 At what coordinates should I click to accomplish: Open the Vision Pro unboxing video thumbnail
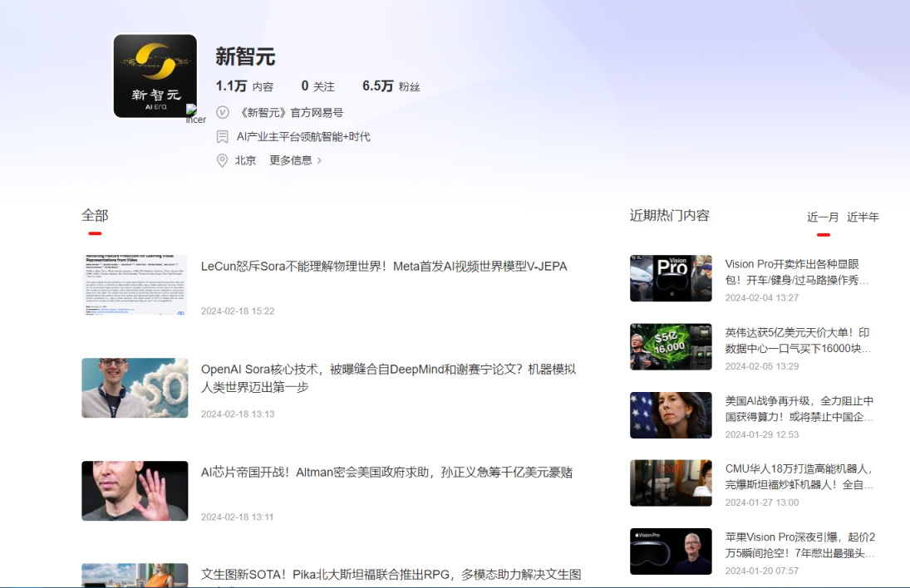pyautogui.click(x=671, y=278)
